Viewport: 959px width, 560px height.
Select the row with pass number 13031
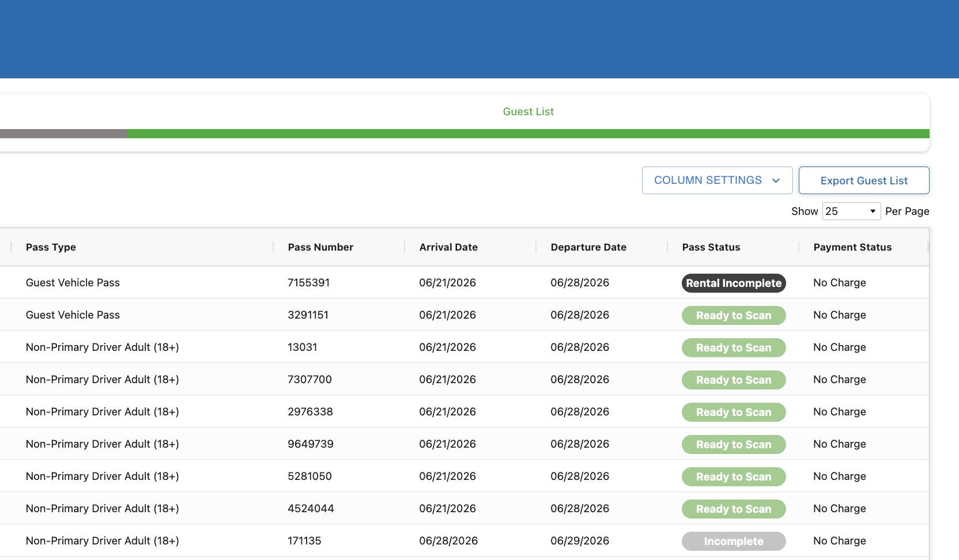coord(465,347)
